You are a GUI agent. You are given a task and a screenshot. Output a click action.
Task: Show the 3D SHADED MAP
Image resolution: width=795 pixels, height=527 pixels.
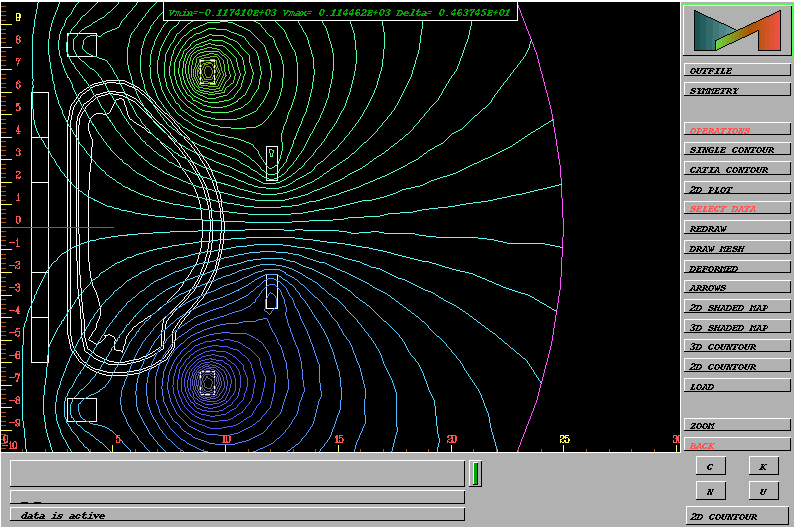(x=737, y=327)
